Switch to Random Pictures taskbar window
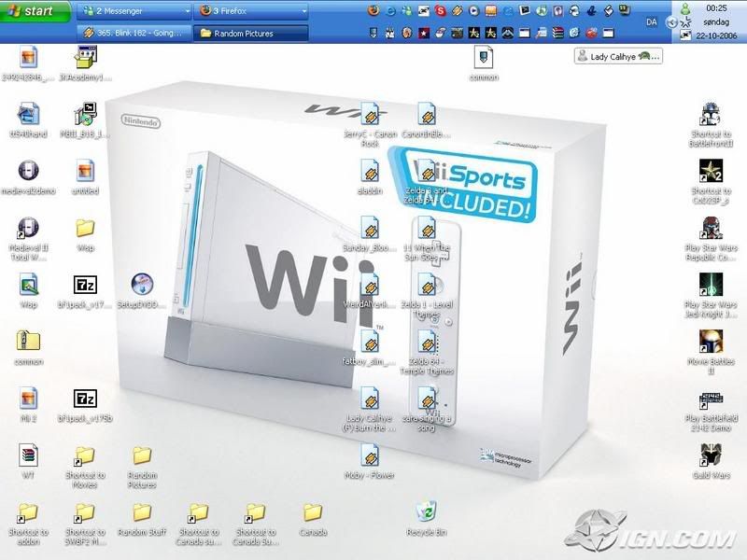The height and width of the screenshot is (560, 747). click(251, 34)
